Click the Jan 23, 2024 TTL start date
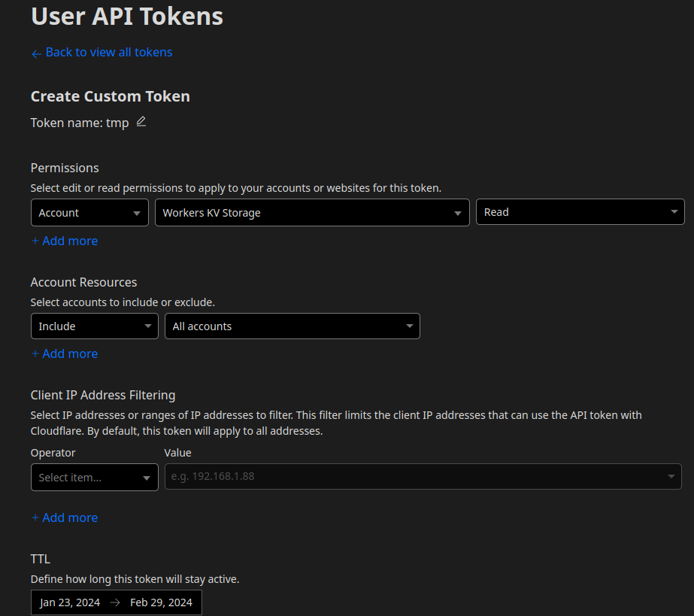694x616 pixels. (x=70, y=602)
